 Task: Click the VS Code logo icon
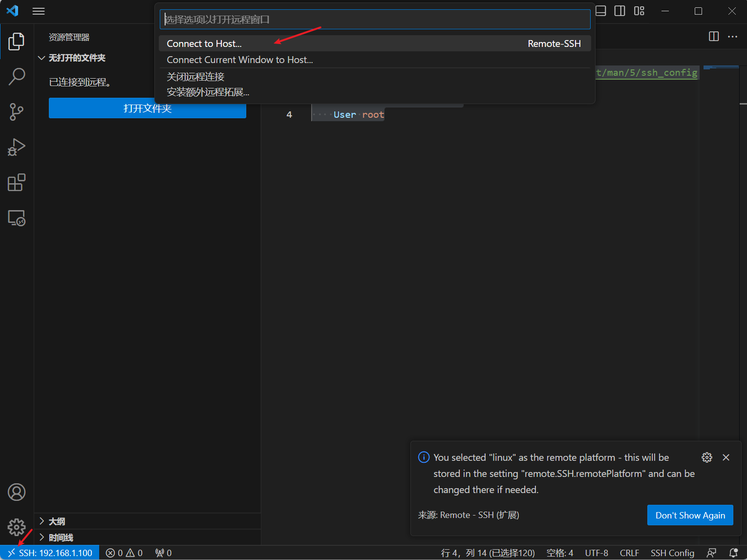(12, 11)
